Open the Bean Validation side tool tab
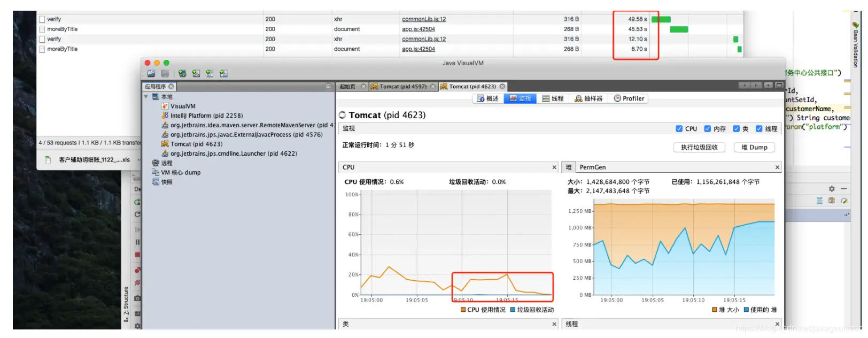The width and height of the screenshot is (868, 338). 855,44
